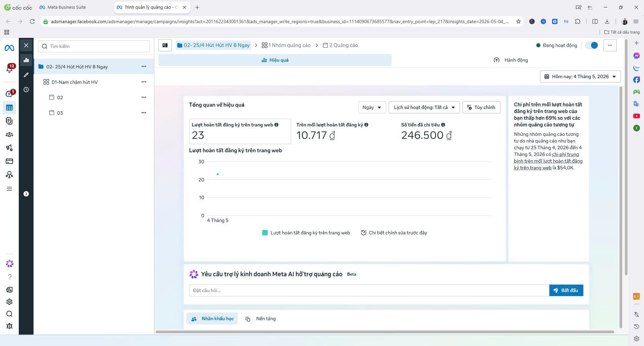This screenshot has height=346, width=644.
Task: Select ad set 01-Nam châm hút HV
Action: pyautogui.click(x=74, y=82)
